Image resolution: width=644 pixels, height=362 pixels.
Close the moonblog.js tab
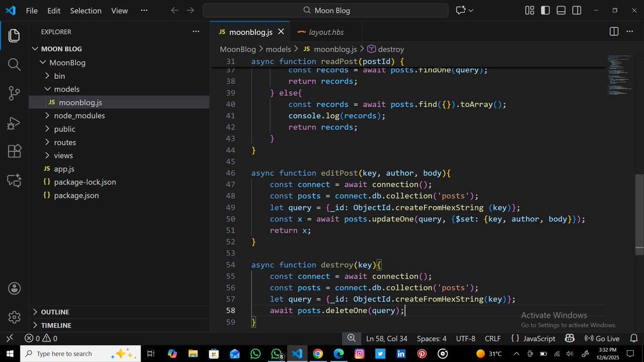(x=281, y=32)
